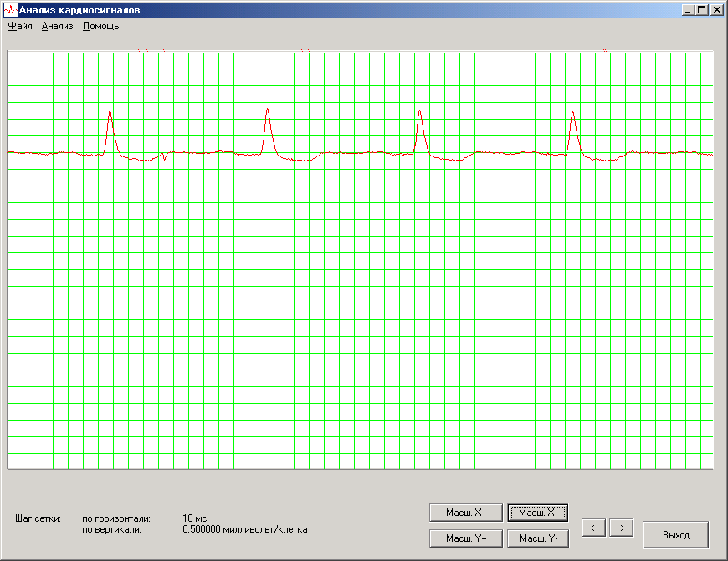Viewport: 728px width, 561px height.
Task: Click the first ECG peak on the plot
Action: pos(110,111)
